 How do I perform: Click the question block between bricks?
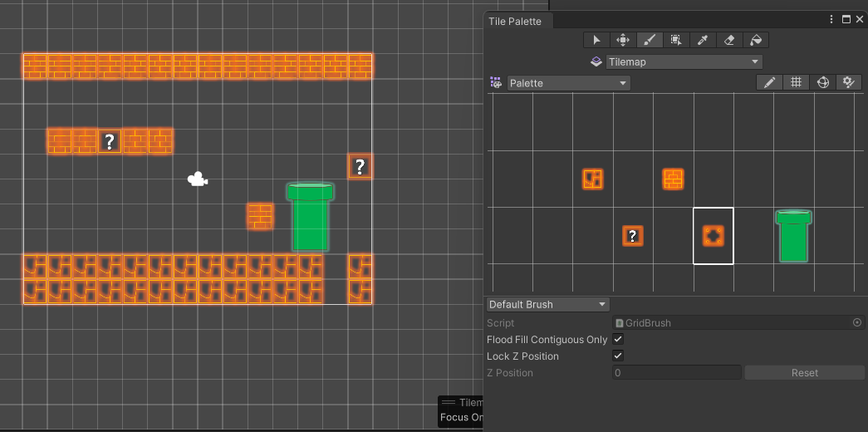pos(109,141)
